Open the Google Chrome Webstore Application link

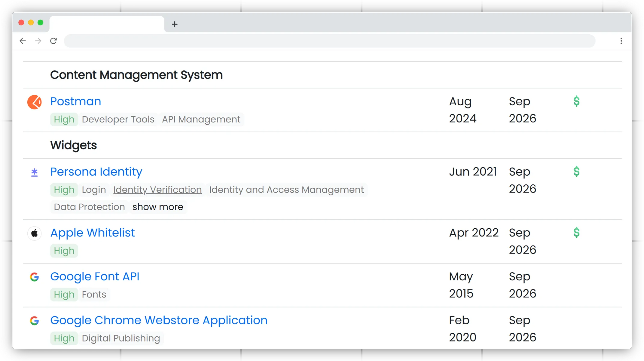(159, 320)
